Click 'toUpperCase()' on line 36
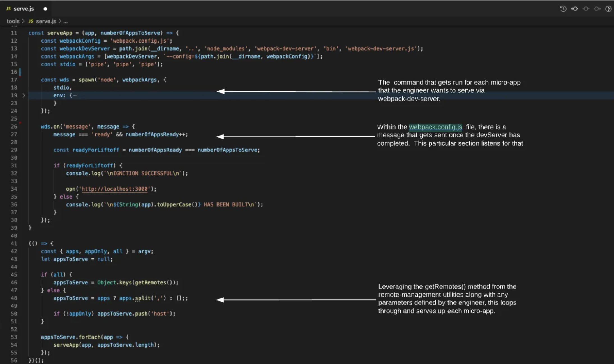614x364 pixels. 177,205
